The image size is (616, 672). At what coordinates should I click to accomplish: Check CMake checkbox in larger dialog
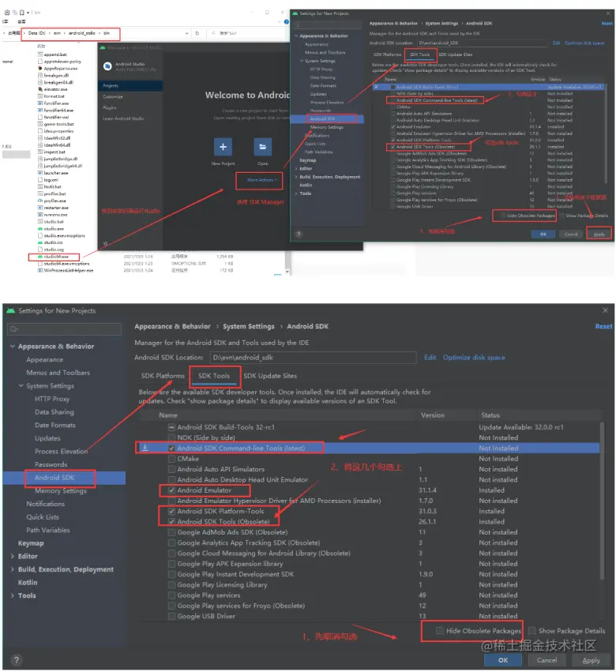pyautogui.click(x=171, y=459)
